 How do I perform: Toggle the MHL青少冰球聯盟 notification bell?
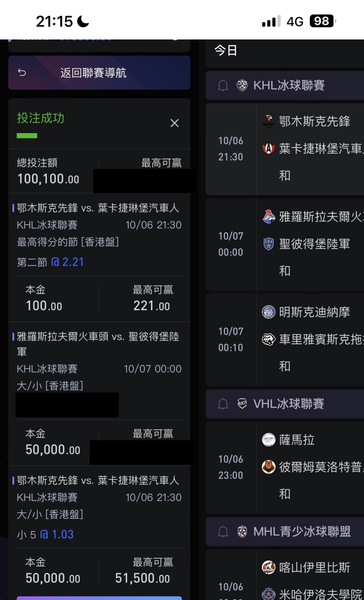223,532
